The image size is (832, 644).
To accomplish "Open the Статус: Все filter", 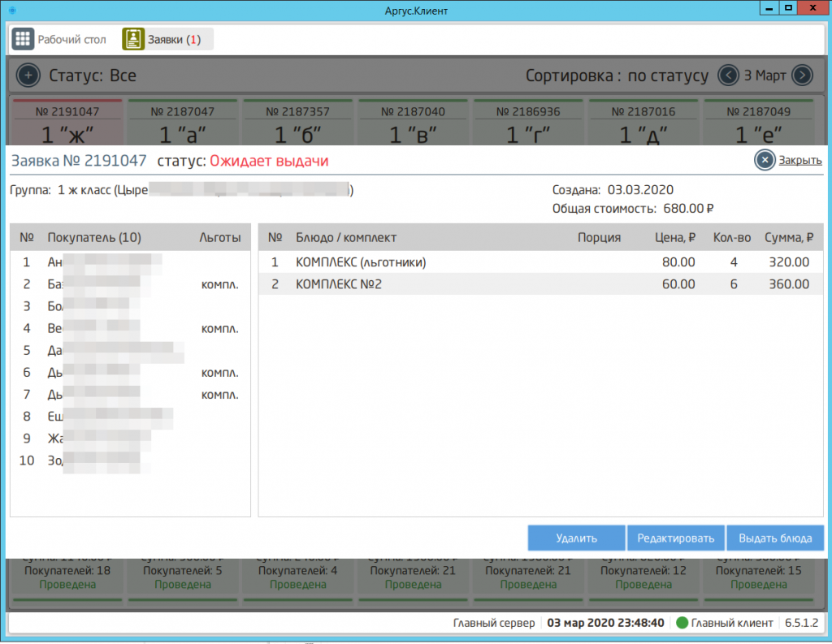I will click(93, 76).
